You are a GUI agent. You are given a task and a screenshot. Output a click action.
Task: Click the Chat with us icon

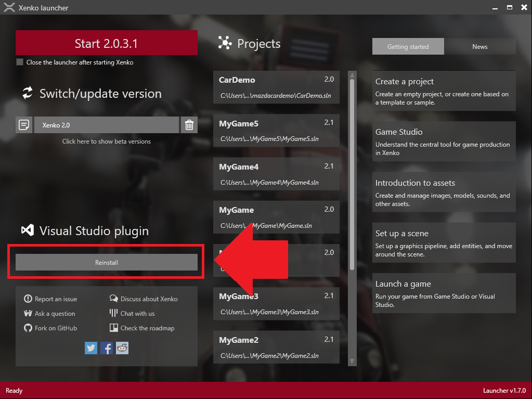114,313
